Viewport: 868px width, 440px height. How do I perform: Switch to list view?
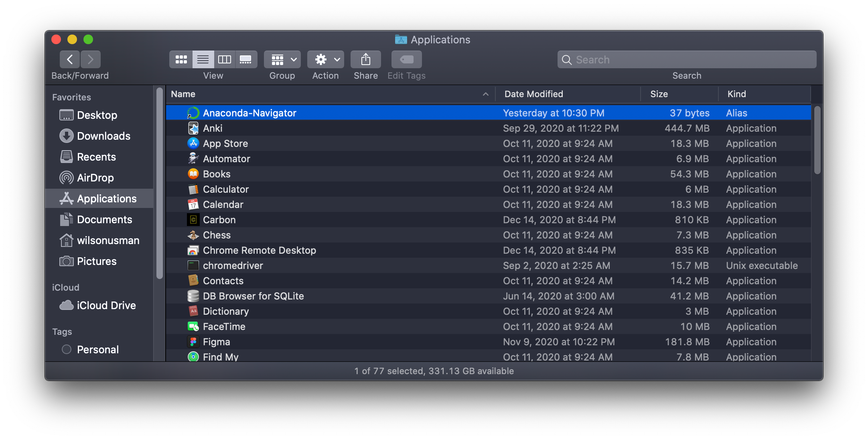coord(203,59)
